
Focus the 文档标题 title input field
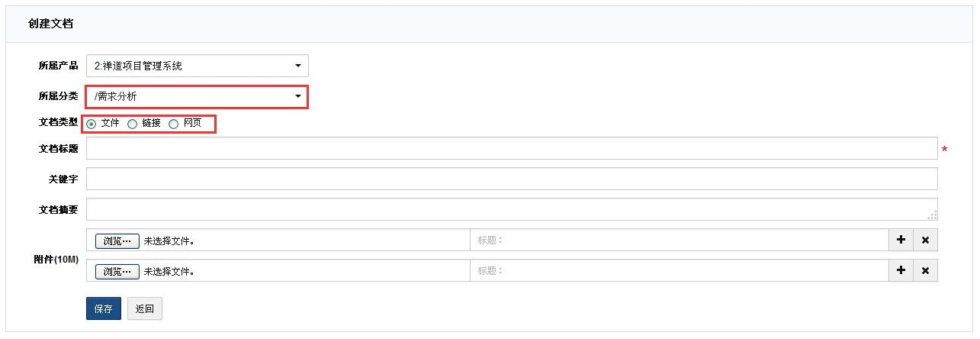[511, 149]
